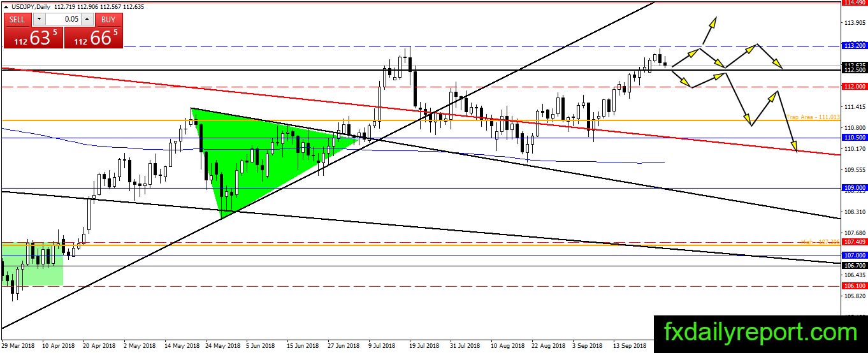The width and height of the screenshot is (868, 353).
Task: Click the 110.500 price label
Action: tap(853, 137)
